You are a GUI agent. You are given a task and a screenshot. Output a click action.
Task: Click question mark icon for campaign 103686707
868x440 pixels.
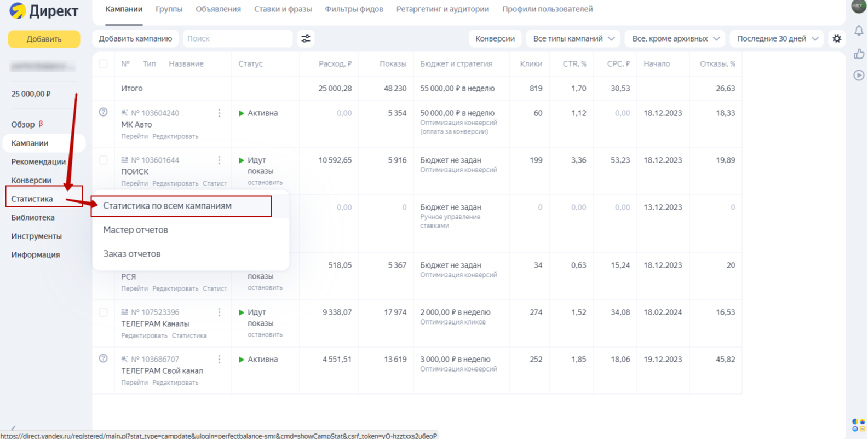coord(103,358)
